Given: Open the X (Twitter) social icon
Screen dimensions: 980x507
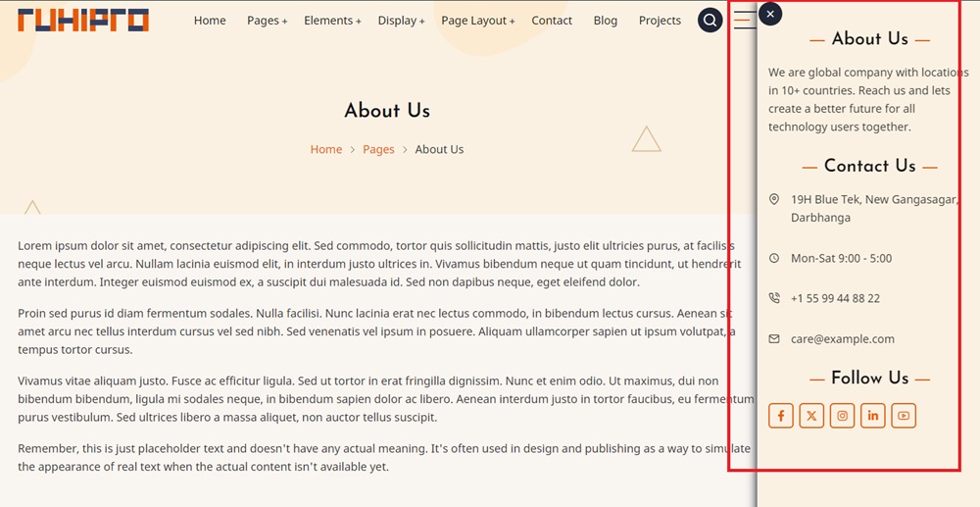Looking at the screenshot, I should (x=811, y=416).
